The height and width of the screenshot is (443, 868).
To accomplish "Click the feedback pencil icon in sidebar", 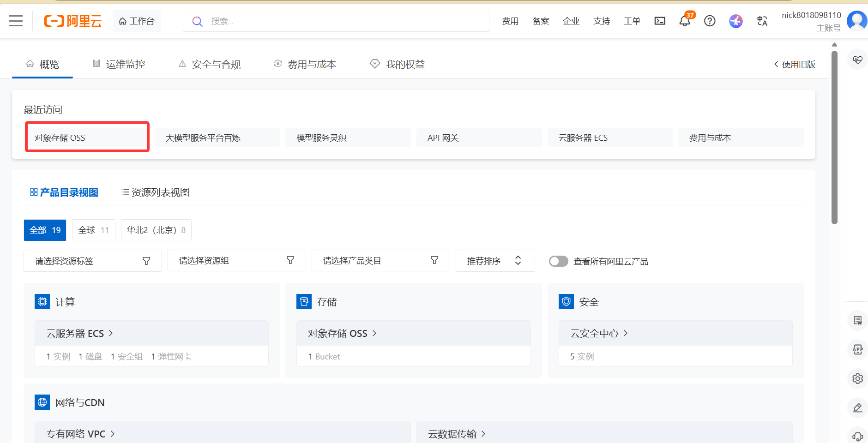I will [x=857, y=407].
